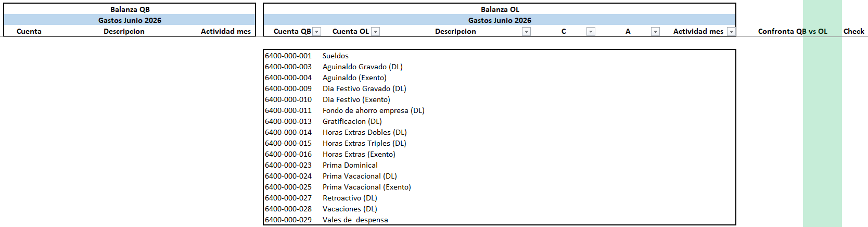Click the Gastos Junio 2026 header under Balanza OL
This screenshot has width=868, height=227.
[500, 20]
